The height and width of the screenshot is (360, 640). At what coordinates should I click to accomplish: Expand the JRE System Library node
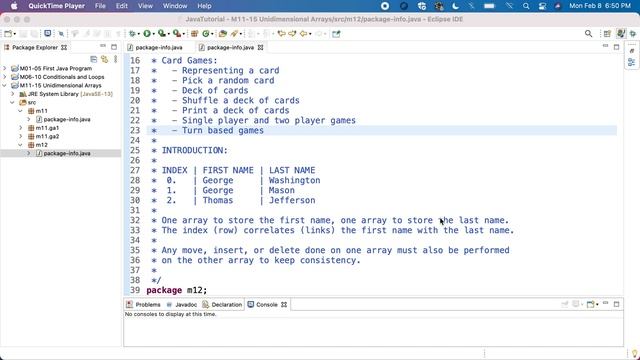(13, 94)
